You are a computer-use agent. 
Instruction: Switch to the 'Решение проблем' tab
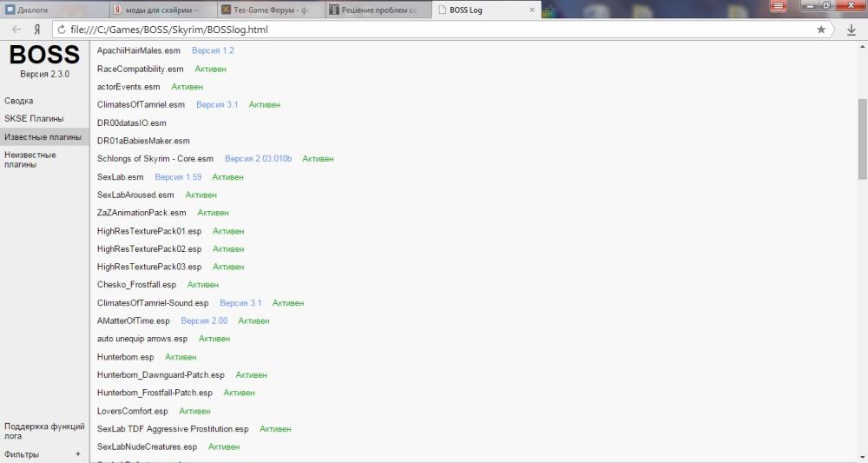click(378, 10)
